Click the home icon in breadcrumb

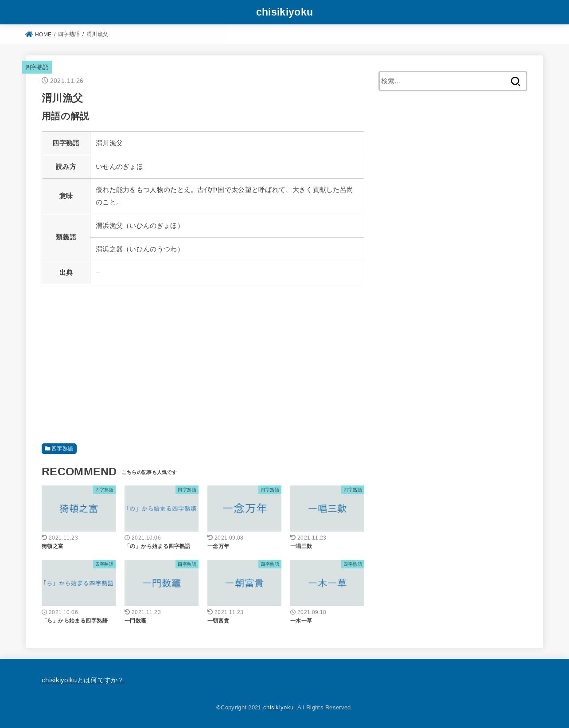tap(29, 35)
